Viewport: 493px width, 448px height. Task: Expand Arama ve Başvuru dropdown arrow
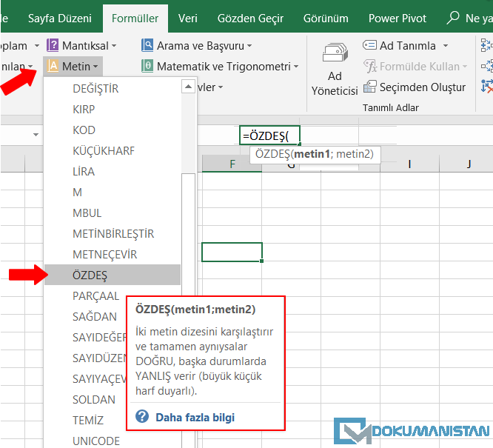pyautogui.click(x=249, y=46)
